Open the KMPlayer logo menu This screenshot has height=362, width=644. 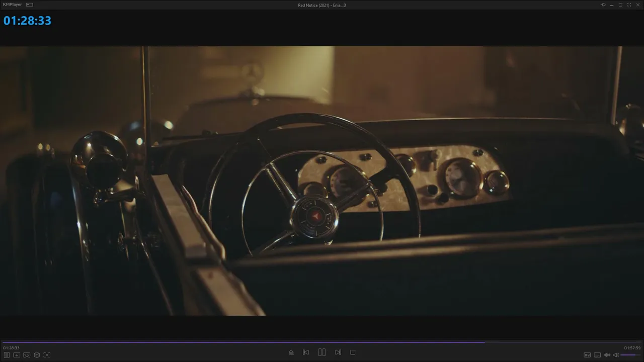coord(13,5)
